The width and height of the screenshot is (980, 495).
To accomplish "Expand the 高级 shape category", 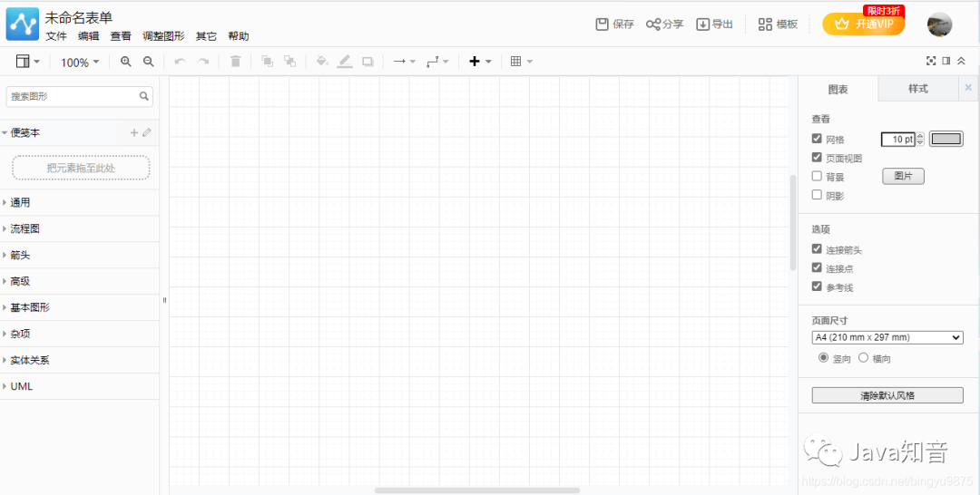I will tap(79, 282).
